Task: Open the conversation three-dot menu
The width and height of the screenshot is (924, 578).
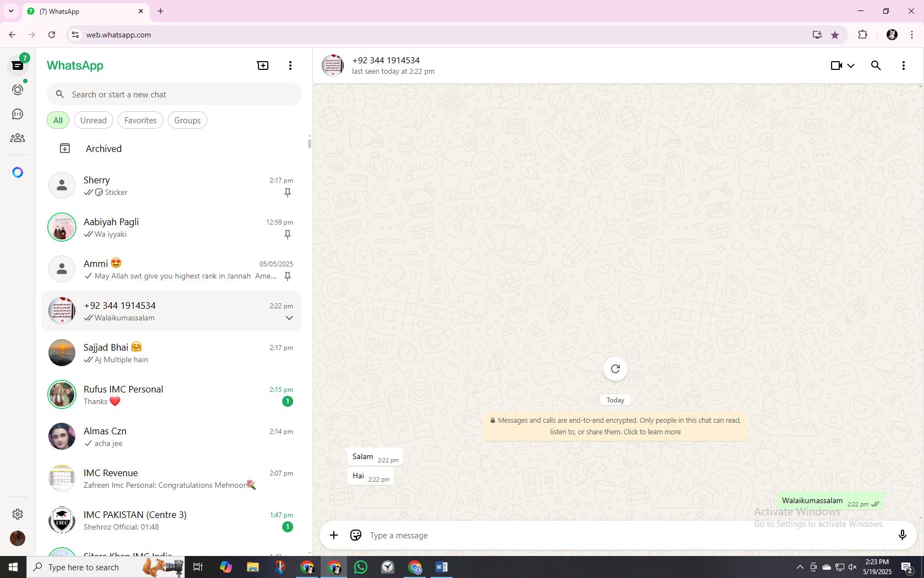Action: (904, 66)
